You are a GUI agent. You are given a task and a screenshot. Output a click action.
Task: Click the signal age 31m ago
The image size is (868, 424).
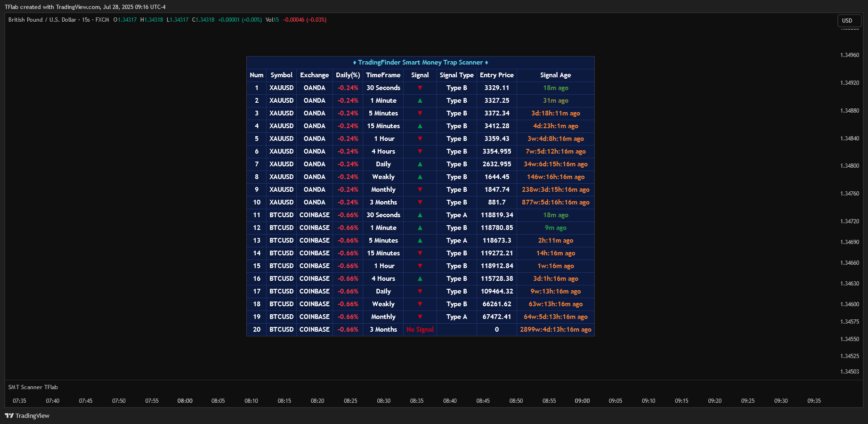[x=556, y=100]
